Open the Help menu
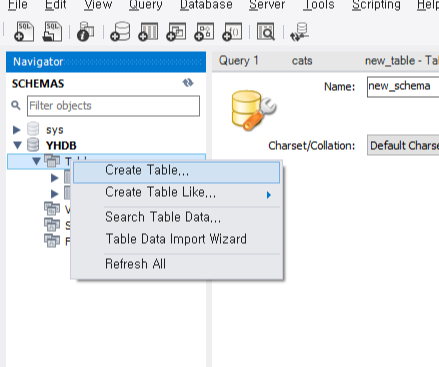 (x=428, y=5)
